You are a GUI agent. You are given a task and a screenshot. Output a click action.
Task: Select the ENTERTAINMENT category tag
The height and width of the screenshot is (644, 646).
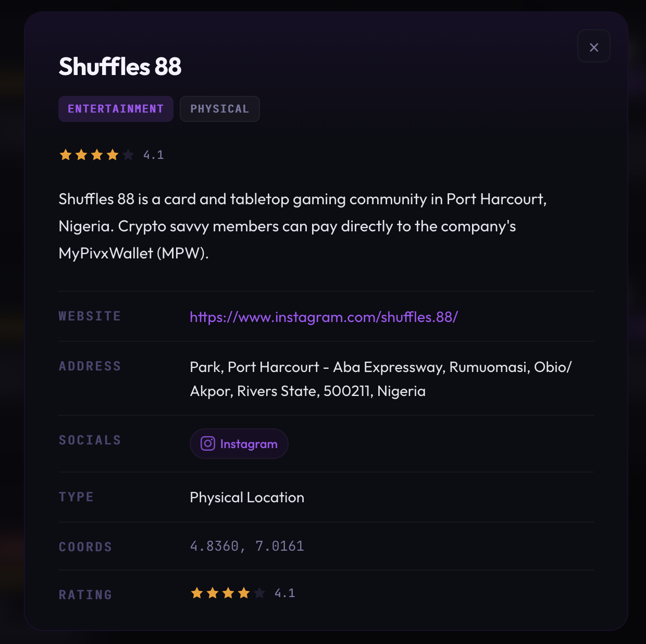(116, 109)
